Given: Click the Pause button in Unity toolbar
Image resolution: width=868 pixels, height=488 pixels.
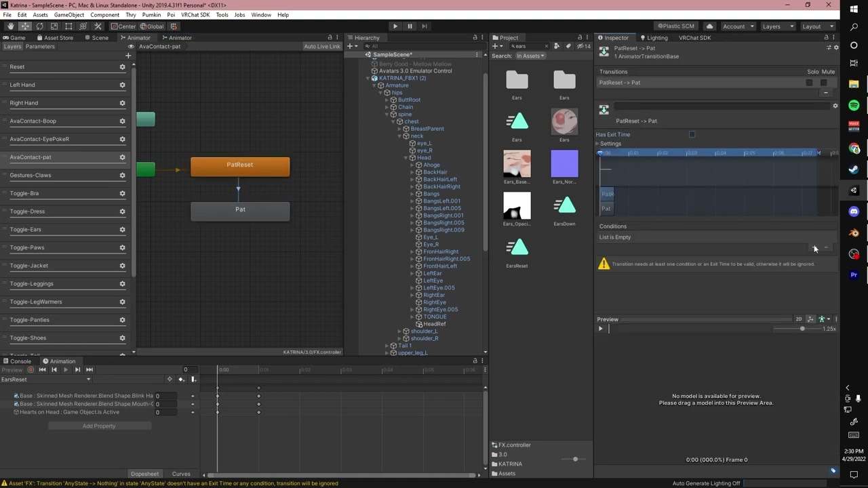Looking at the screenshot, I should pyautogui.click(x=410, y=26).
